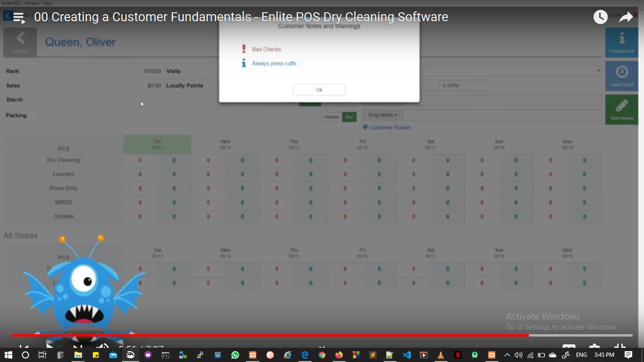644x362 pixels.
Task: Open the Enlite POS menu
Action: (x=11, y=3)
